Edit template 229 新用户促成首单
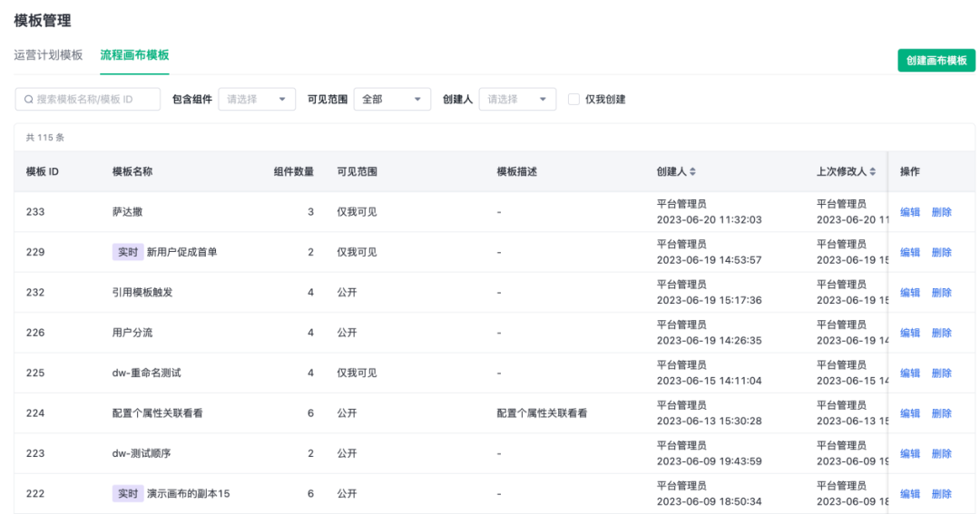Image resolution: width=980 pixels, height=514 pixels. 910,252
